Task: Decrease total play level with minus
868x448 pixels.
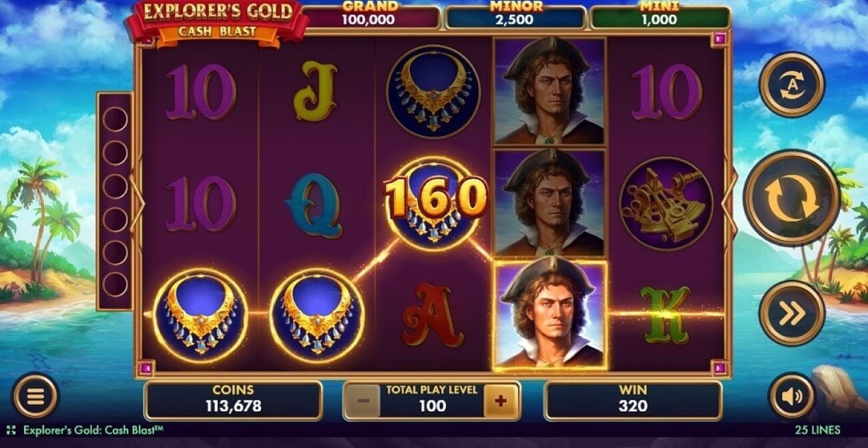Action: (x=364, y=400)
